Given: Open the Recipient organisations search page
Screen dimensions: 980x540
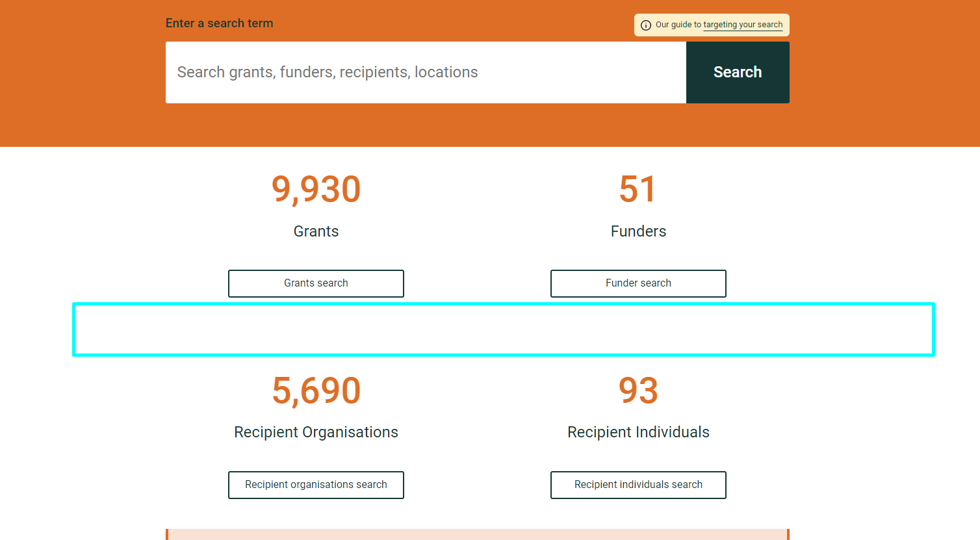Looking at the screenshot, I should tap(316, 485).
